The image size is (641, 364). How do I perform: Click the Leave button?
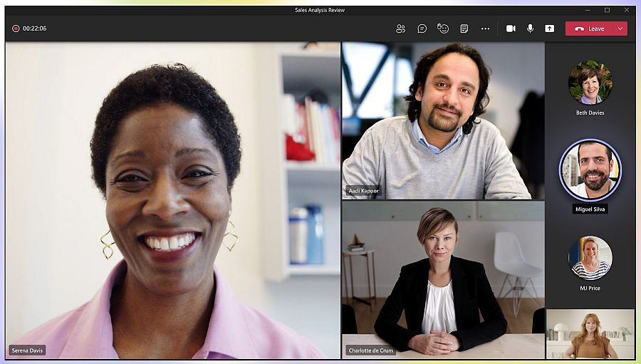click(590, 28)
